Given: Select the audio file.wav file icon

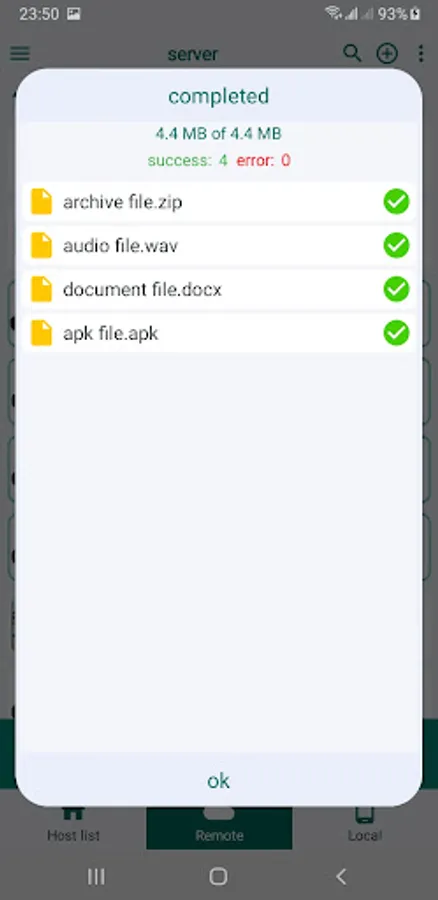Looking at the screenshot, I should tap(41, 246).
